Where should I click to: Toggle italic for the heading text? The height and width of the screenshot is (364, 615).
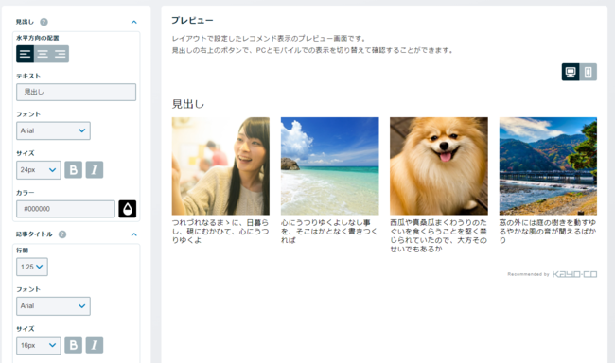[94, 169]
